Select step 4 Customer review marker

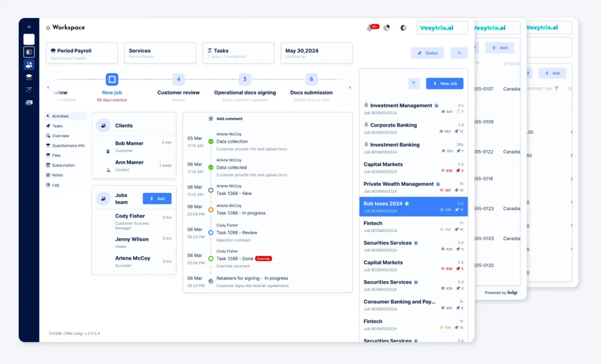pyautogui.click(x=178, y=79)
